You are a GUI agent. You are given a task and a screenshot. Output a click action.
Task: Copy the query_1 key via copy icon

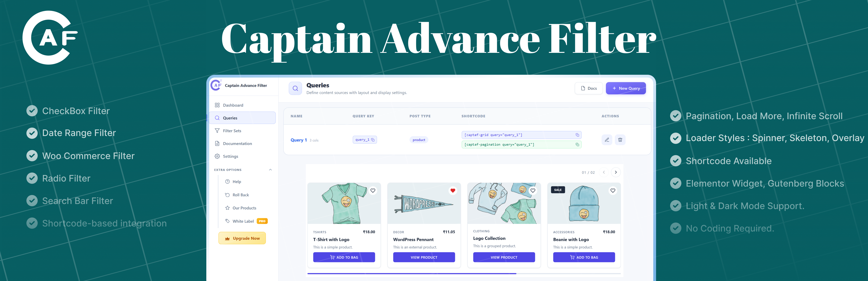(373, 140)
